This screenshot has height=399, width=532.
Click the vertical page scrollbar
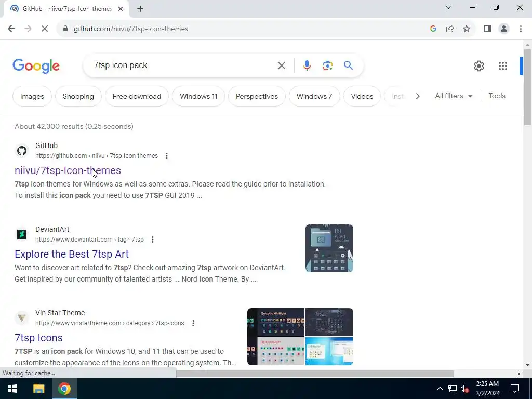coord(527,87)
